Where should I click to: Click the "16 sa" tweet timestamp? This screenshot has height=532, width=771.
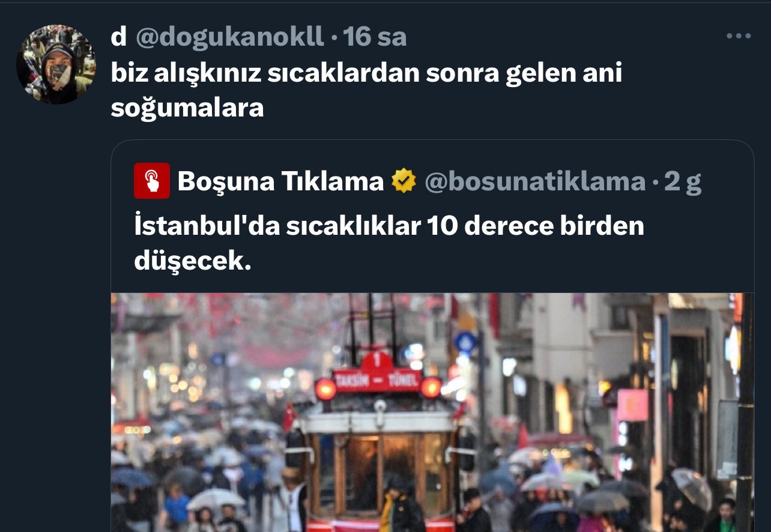coord(375,37)
